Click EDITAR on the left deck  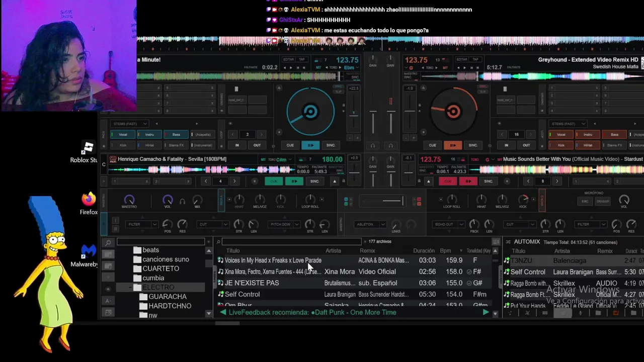coord(288,59)
